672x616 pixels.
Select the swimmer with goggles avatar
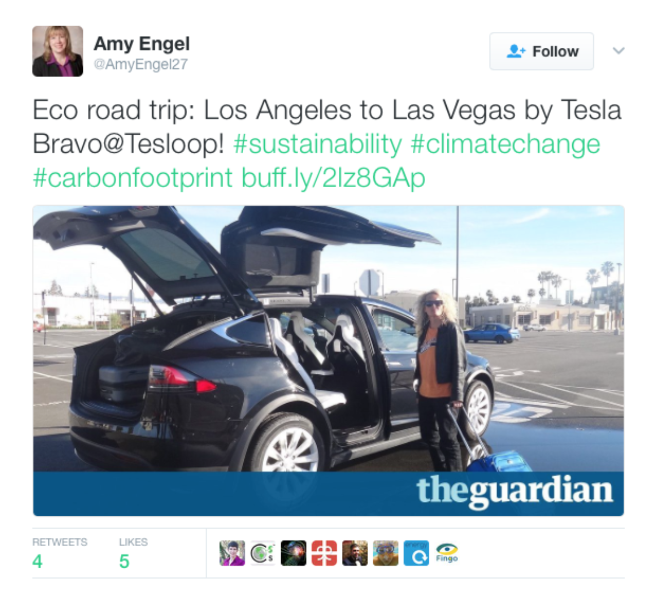pyautogui.click(x=386, y=553)
